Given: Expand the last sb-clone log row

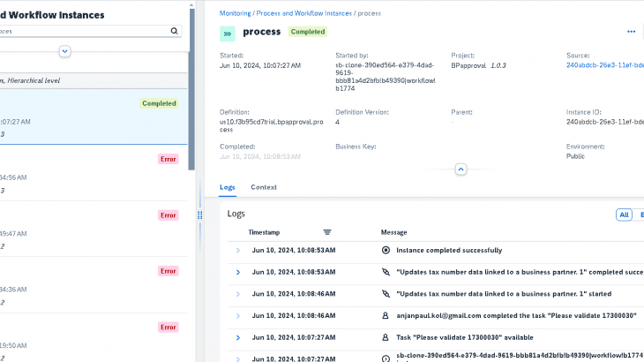Looking at the screenshot, I should pos(238,358).
